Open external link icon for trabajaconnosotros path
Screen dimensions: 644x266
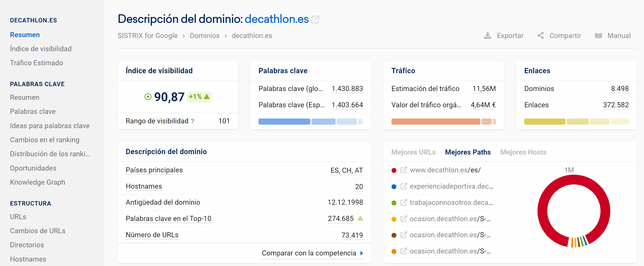click(x=404, y=202)
